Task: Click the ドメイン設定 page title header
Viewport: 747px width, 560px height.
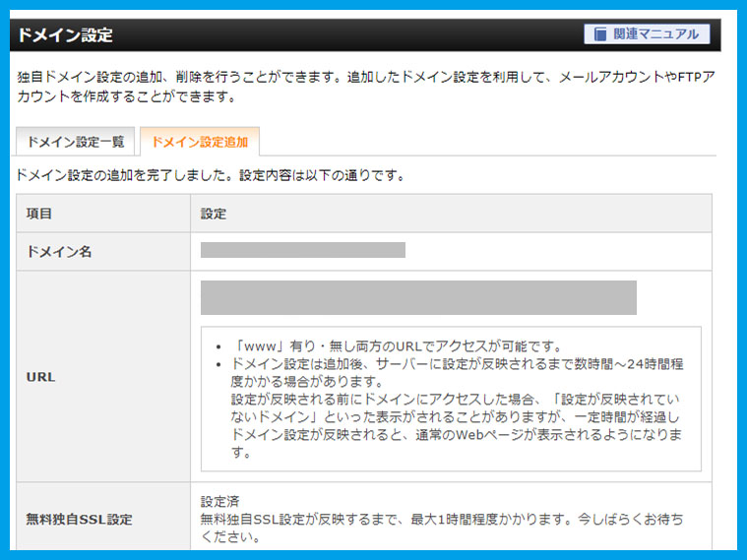Action: [x=65, y=35]
